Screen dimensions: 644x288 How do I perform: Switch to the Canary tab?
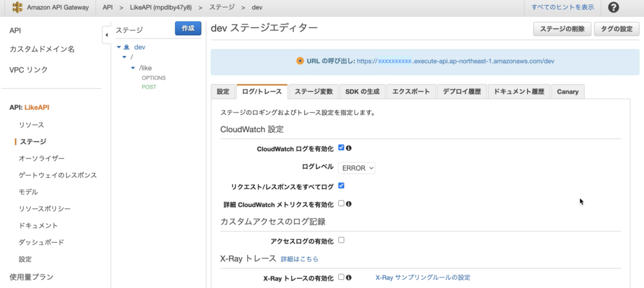[568, 92]
